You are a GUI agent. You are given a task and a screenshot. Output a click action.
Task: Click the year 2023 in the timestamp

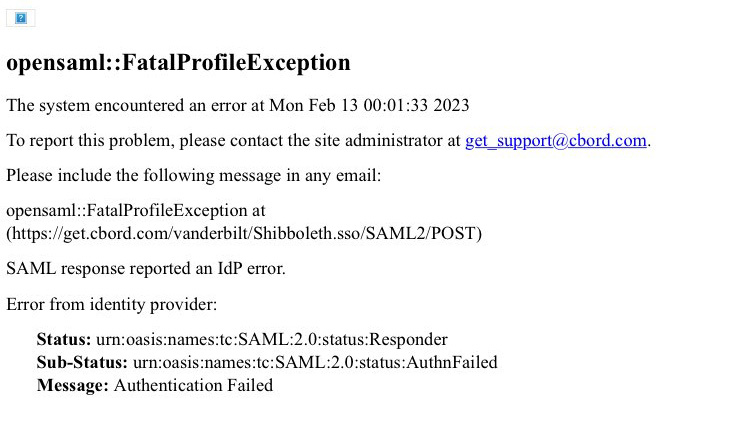(451, 105)
